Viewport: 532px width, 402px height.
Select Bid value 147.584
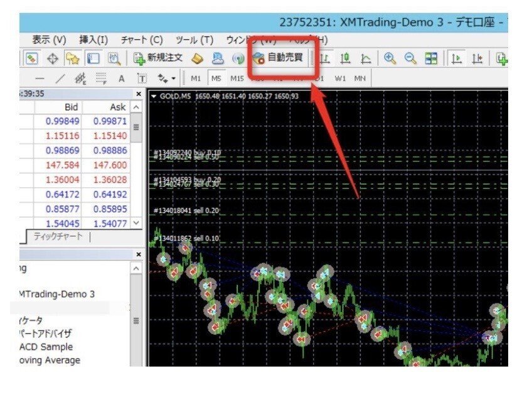tap(63, 165)
